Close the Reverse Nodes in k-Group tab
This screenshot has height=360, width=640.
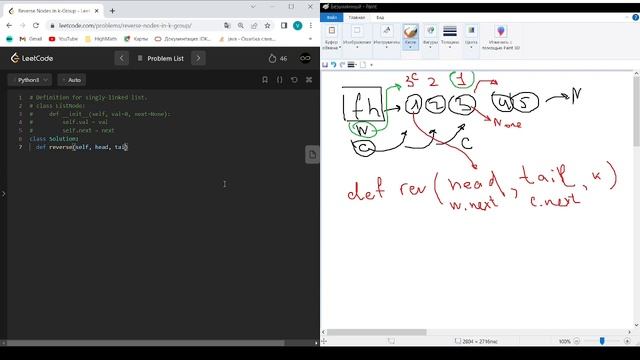point(97,11)
